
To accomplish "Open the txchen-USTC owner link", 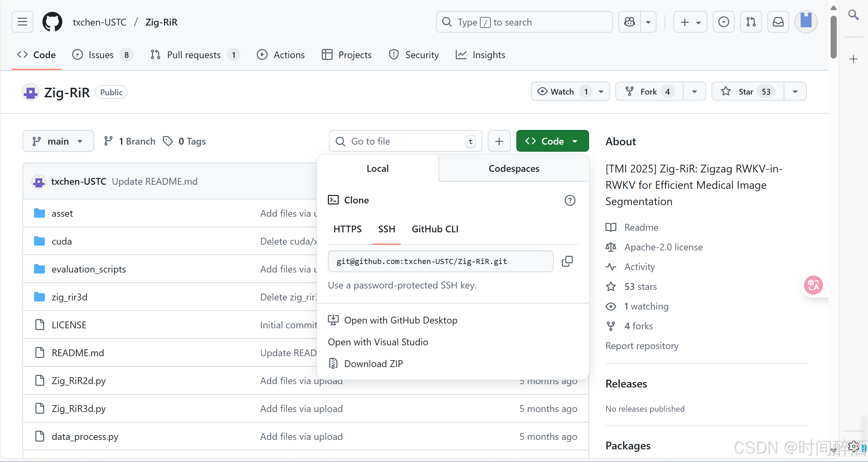I will click(x=99, y=22).
